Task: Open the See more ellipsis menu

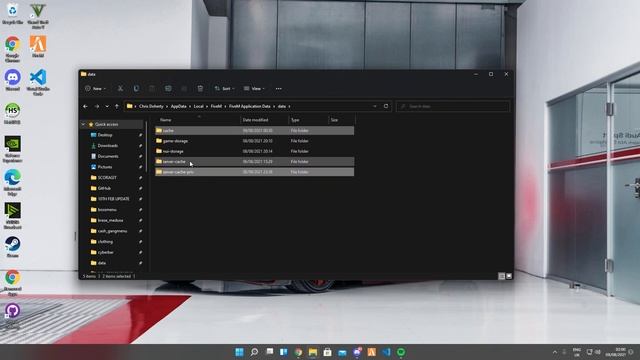Action: click(x=278, y=89)
